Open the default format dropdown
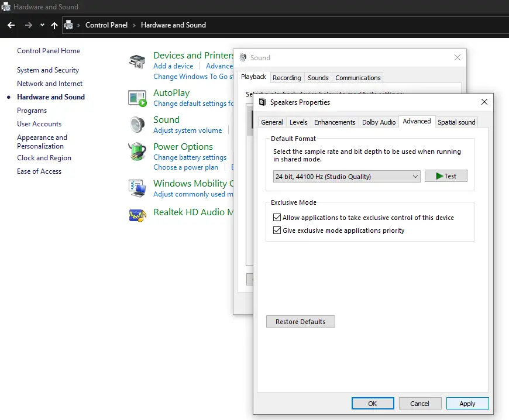Screen dimensions: 509x420 pyautogui.click(x=346, y=177)
